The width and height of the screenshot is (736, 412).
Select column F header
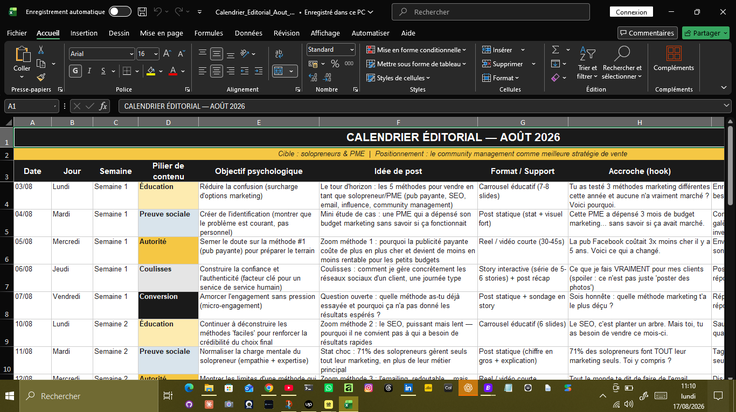coord(398,122)
